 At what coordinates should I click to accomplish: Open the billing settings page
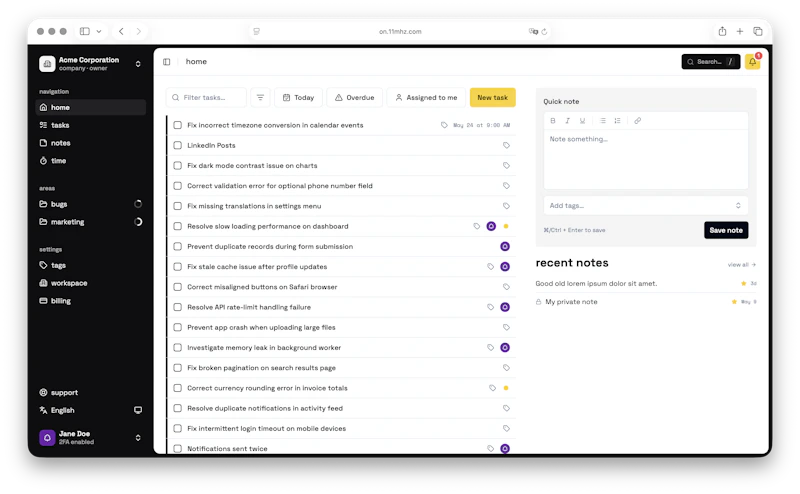click(x=90, y=301)
